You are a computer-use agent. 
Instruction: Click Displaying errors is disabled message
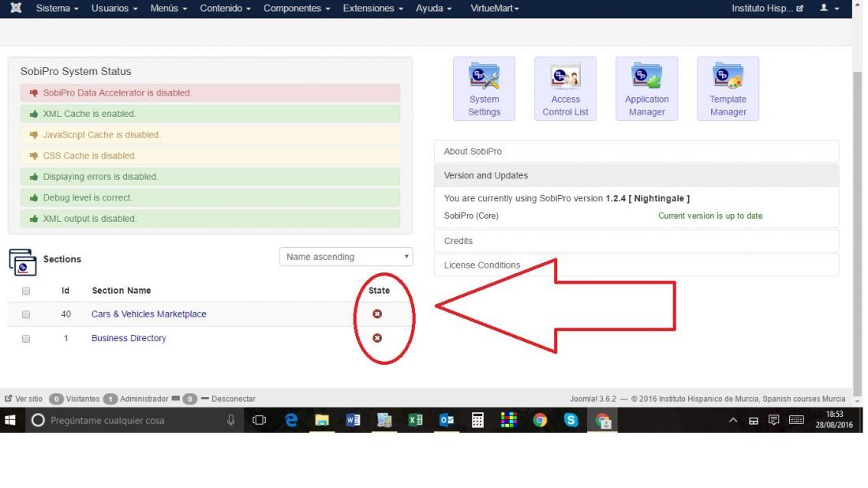211,177
